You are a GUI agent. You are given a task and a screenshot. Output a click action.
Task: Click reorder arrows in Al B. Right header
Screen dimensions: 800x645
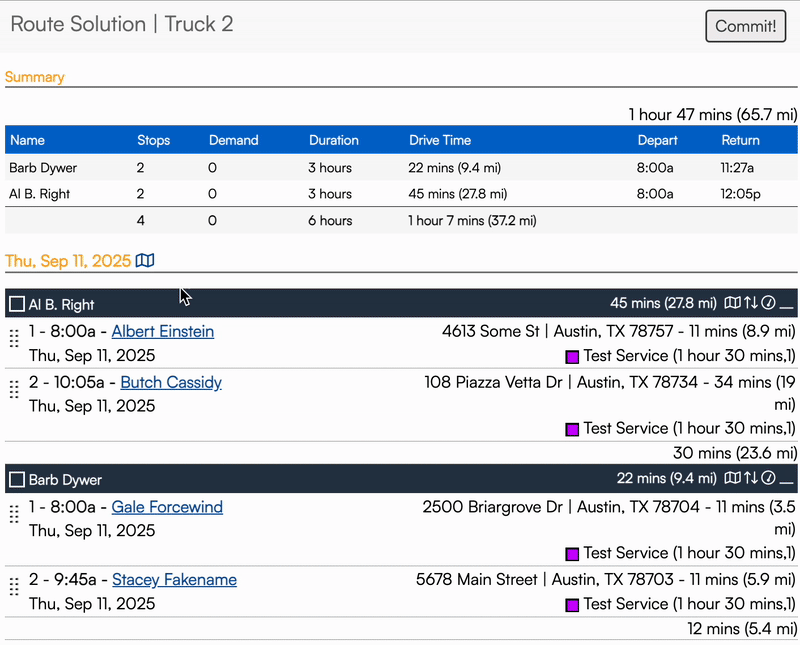751,303
